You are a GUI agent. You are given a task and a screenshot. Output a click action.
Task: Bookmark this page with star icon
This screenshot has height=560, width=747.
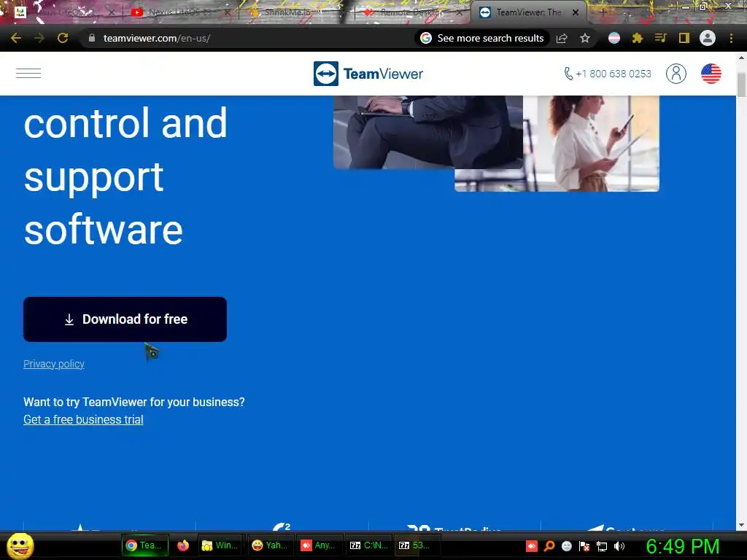click(x=585, y=38)
